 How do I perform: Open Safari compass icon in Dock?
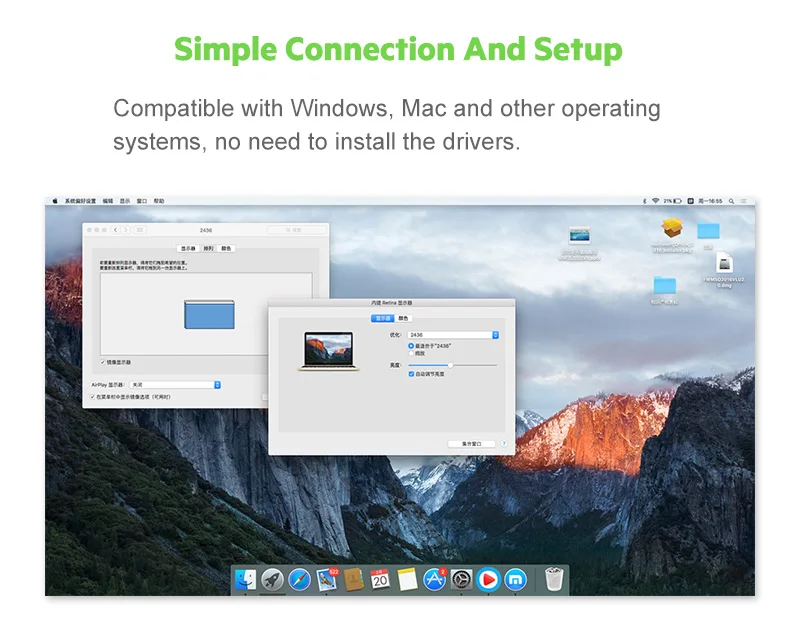coord(299,580)
